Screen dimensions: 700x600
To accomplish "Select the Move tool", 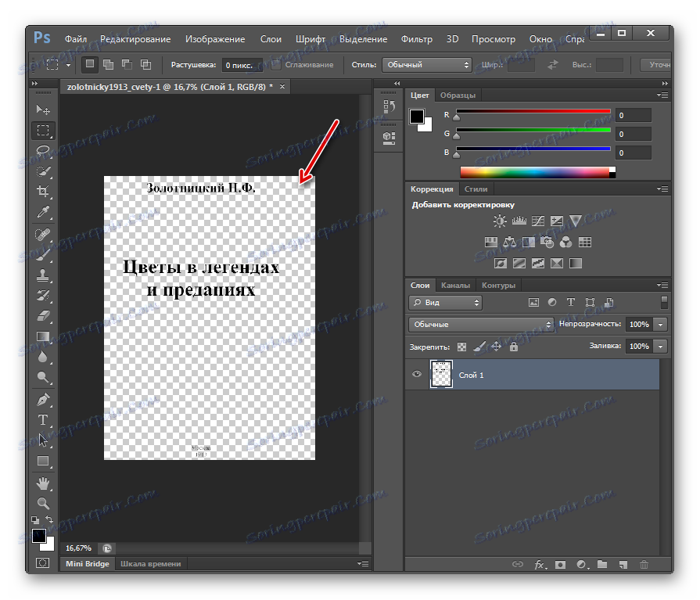I will 43,110.
